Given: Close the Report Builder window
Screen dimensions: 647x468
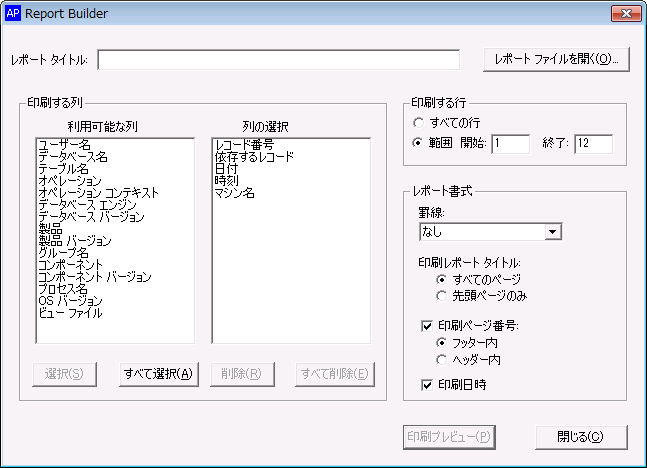Looking at the screenshot, I should coord(624,13).
